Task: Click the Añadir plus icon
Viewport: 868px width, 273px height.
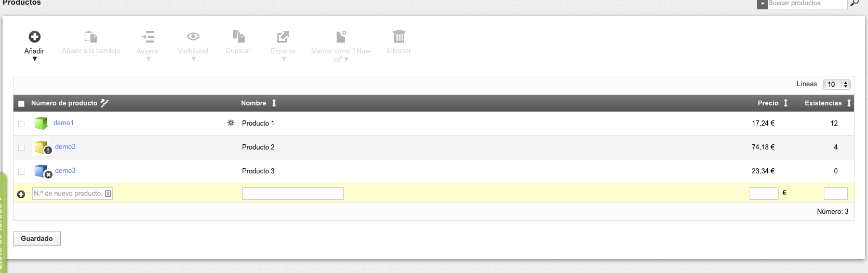Action: [x=34, y=37]
